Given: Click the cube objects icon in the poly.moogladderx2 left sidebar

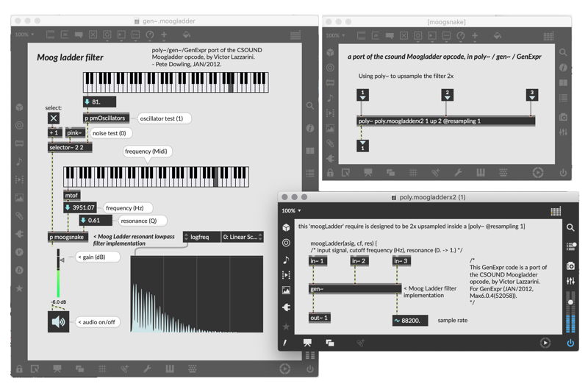Looking at the screenshot, I should coord(286,227).
